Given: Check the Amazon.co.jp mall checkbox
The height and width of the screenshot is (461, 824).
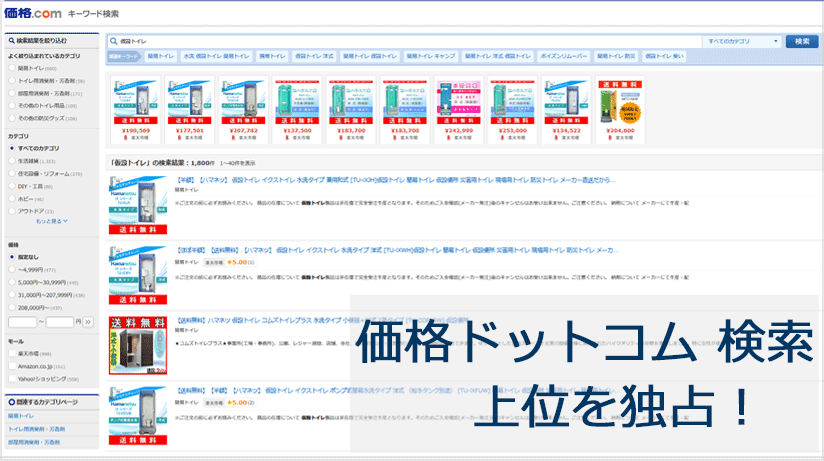Looking at the screenshot, I should click(13, 366).
